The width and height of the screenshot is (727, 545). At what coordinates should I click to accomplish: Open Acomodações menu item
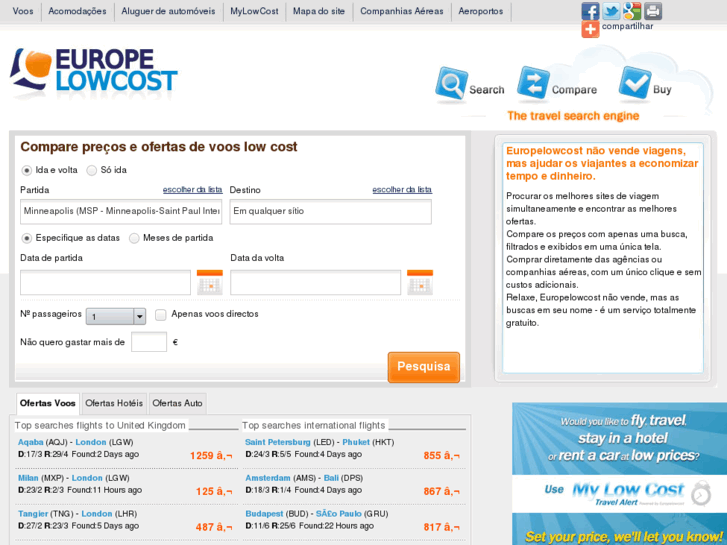(77, 11)
